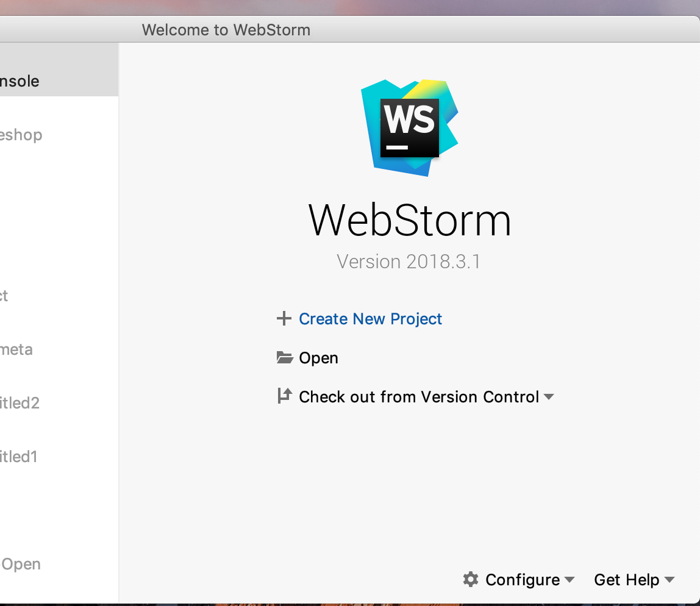Click the plus icon beside Create New Project
The width and height of the screenshot is (700, 606).
[284, 319]
